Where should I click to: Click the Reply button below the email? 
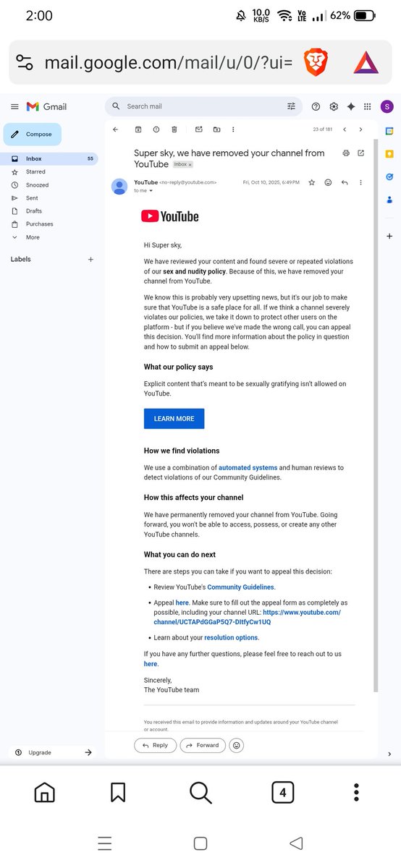pyautogui.click(x=155, y=745)
